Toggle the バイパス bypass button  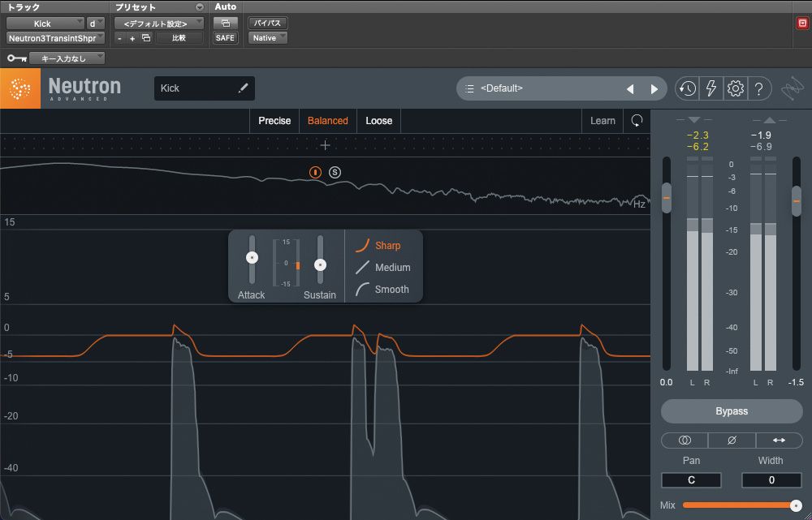267,24
